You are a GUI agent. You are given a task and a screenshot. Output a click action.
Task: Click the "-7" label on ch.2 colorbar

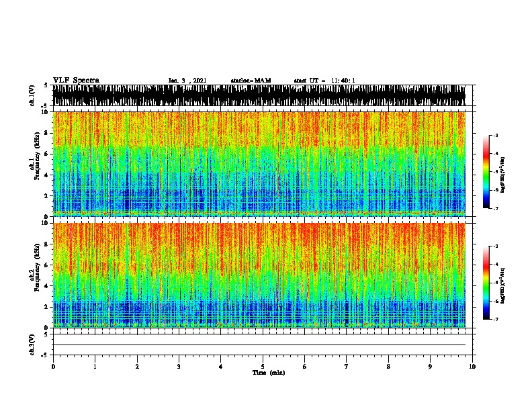coord(495,319)
